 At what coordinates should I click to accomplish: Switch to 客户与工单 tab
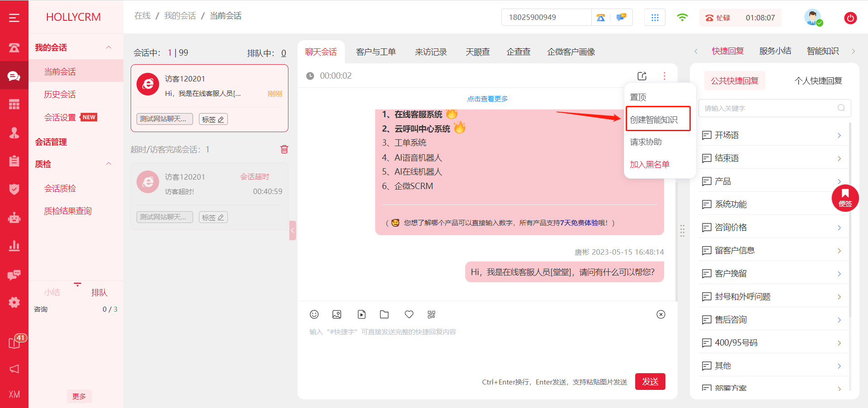point(376,52)
